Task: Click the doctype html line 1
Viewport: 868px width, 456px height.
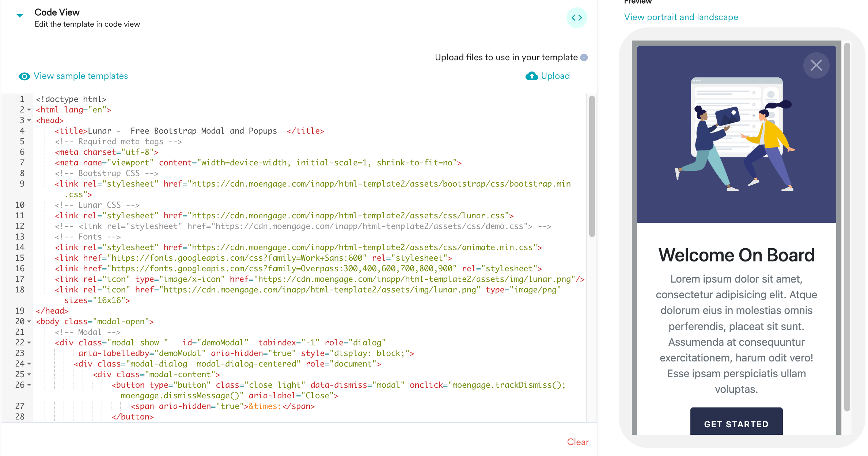Action: coord(71,99)
